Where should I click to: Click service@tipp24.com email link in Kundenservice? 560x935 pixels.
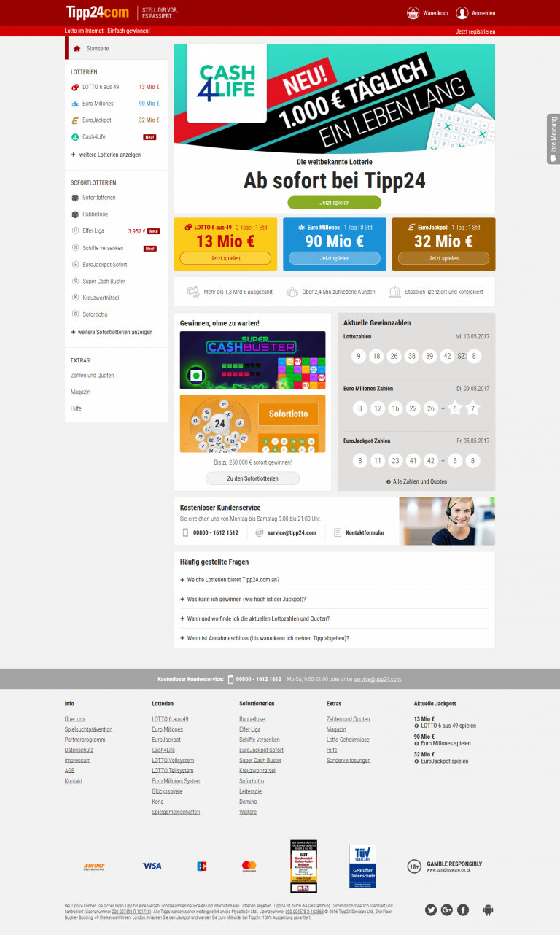[292, 532]
